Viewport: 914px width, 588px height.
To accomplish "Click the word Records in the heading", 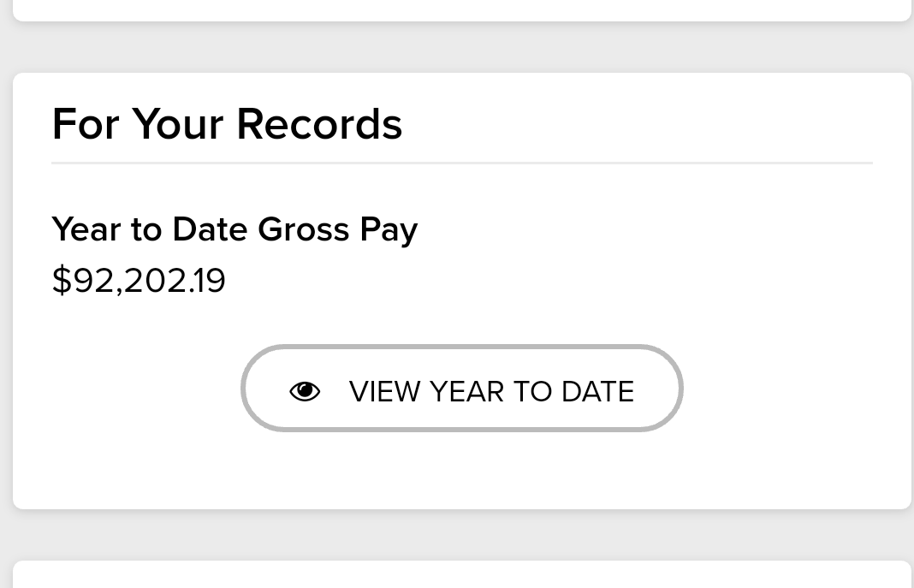I will coord(318,123).
